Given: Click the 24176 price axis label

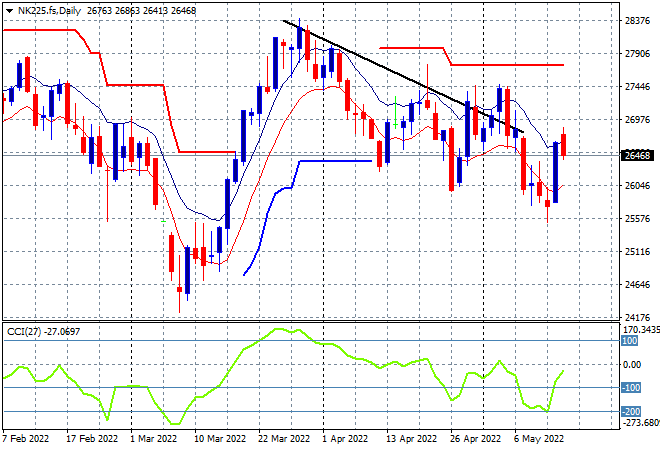Looking at the screenshot, I should click(x=637, y=317).
